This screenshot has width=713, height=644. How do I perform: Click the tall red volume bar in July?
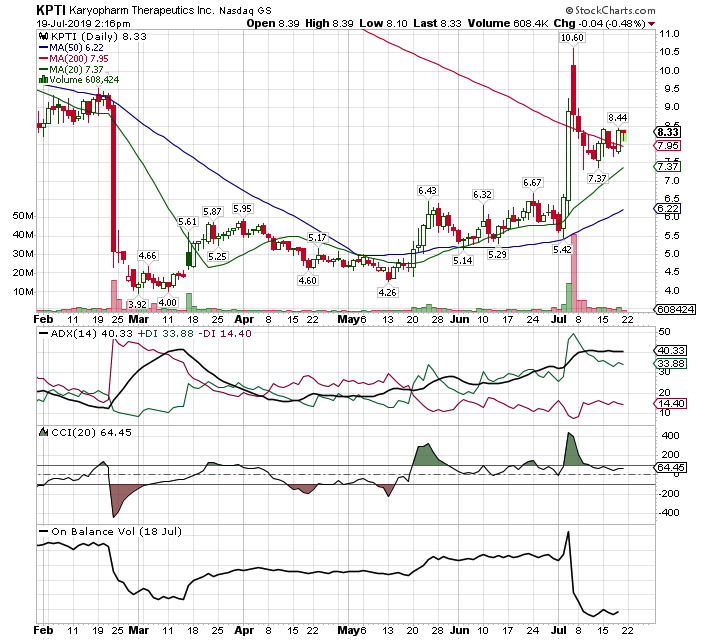click(x=574, y=272)
